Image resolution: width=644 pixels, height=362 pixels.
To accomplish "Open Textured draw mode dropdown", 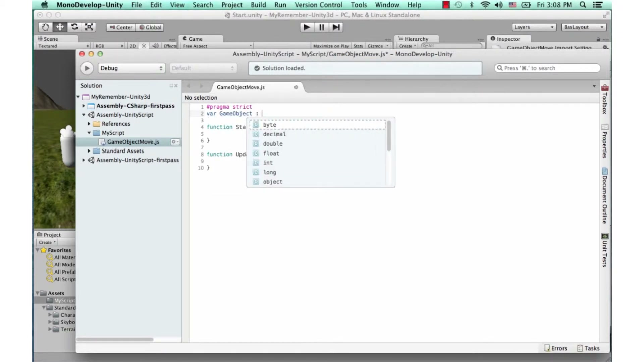I will click(63, 46).
